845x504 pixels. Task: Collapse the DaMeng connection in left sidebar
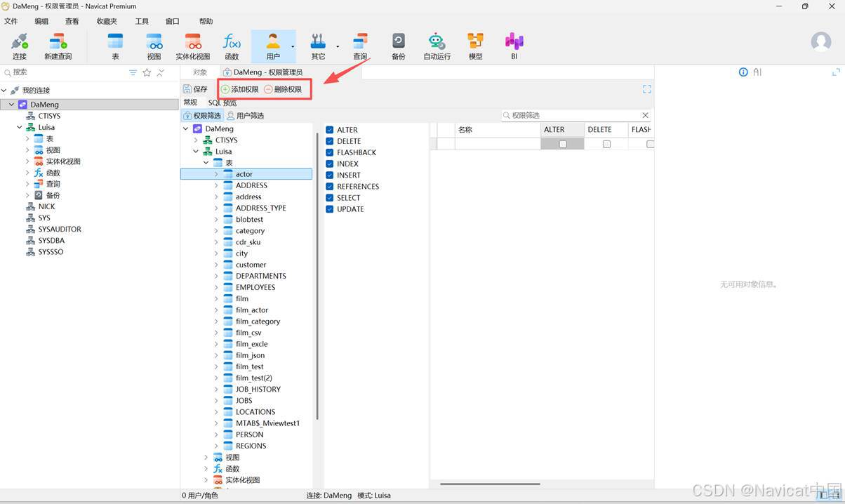click(11, 105)
